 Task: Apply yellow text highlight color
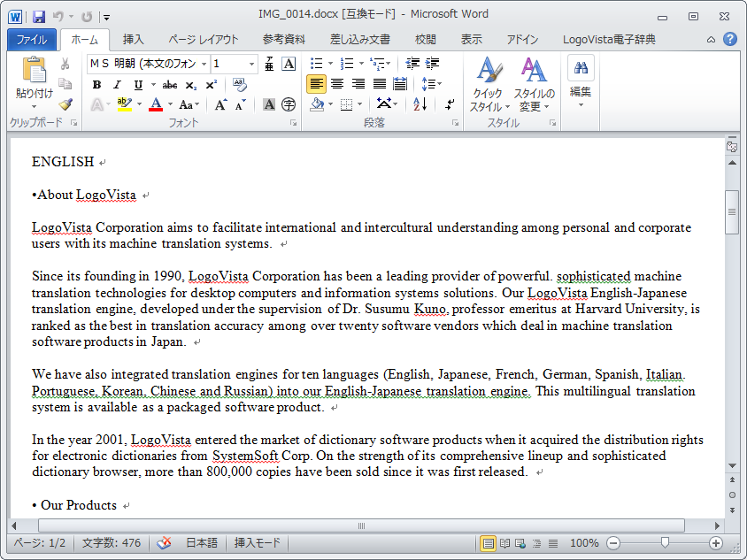click(x=124, y=104)
